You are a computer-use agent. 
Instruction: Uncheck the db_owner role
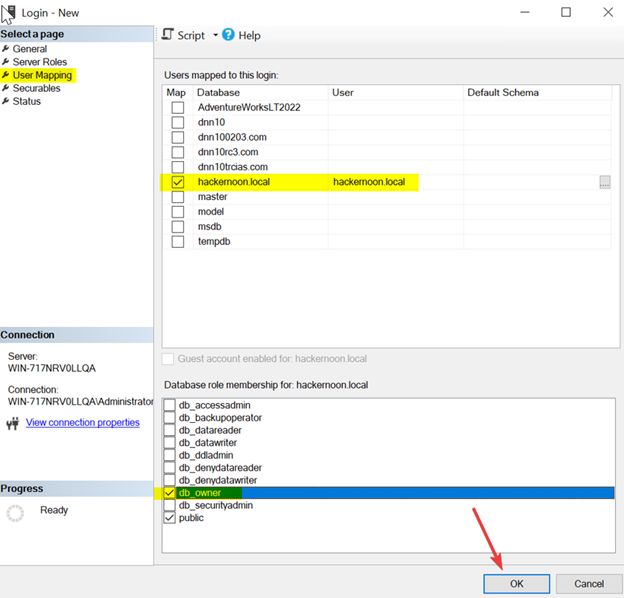point(170,493)
